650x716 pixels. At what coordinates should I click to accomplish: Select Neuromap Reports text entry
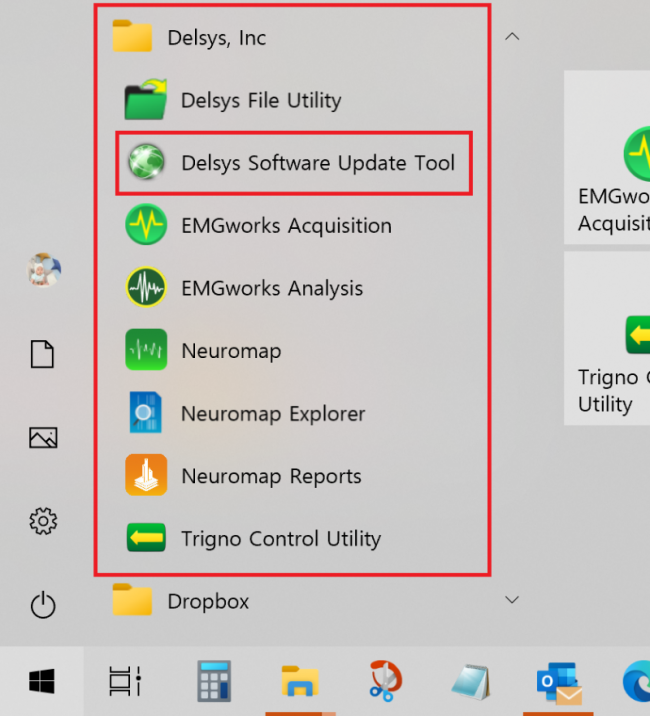(x=271, y=476)
